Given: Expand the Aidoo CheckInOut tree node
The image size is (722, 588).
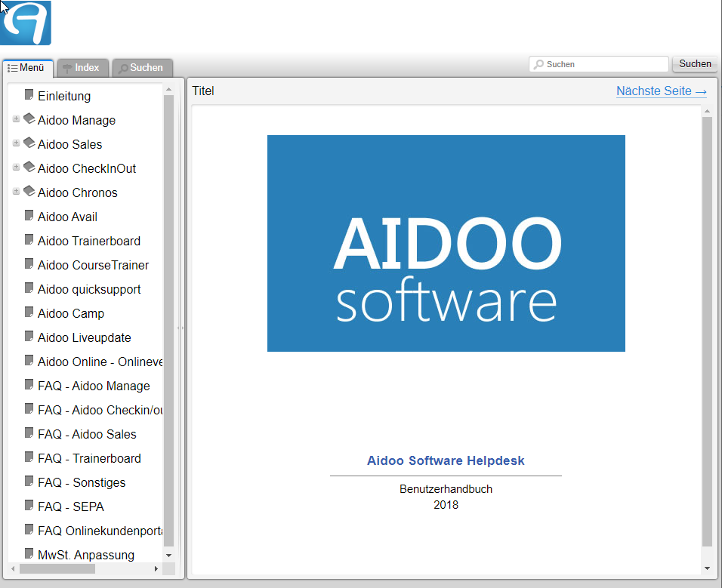Looking at the screenshot, I should coord(16,167).
